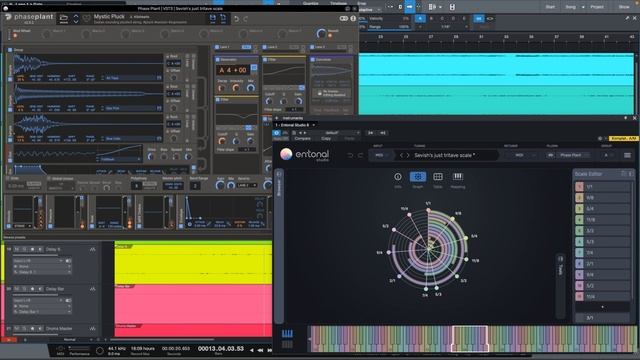Open Delay 8 track automation icon

click(x=92, y=249)
